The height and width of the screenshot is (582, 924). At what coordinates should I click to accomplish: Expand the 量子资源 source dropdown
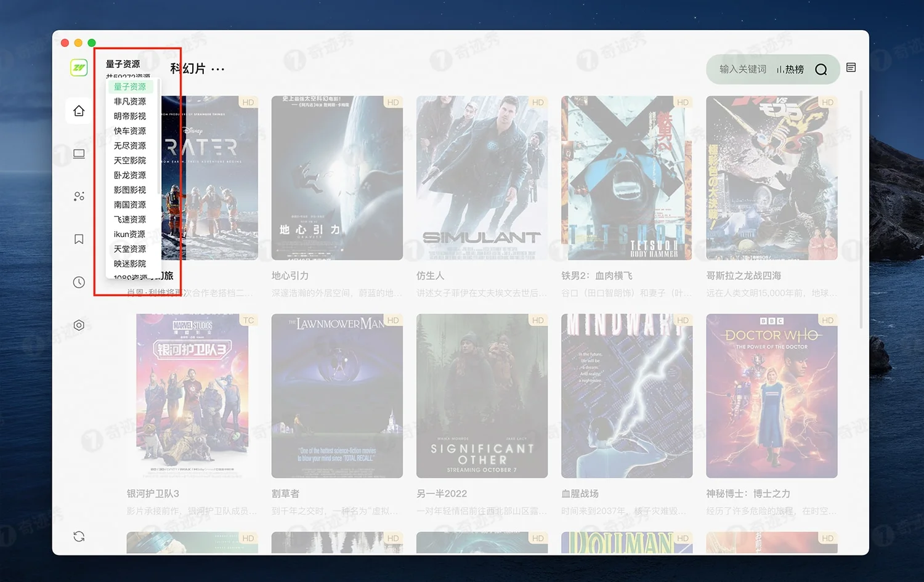tap(123, 64)
